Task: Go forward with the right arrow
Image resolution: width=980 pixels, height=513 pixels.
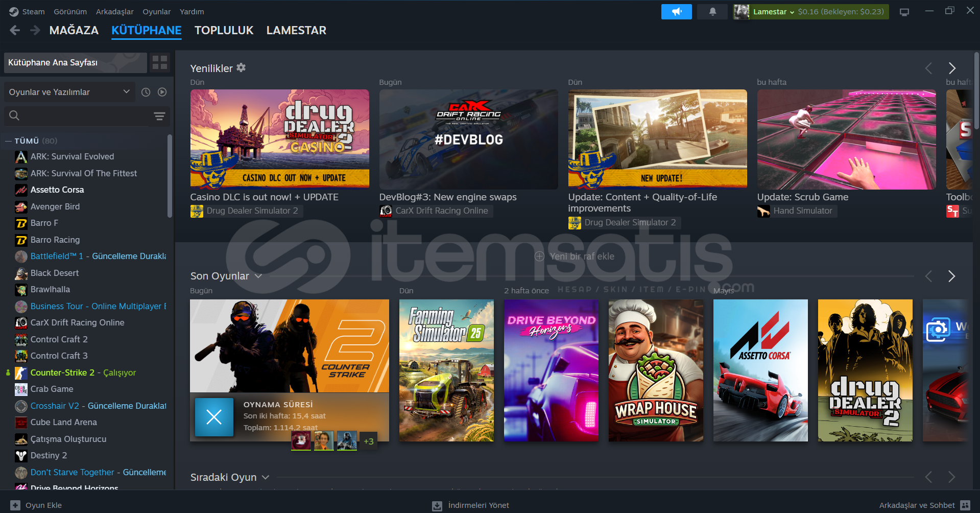Action: tap(35, 30)
